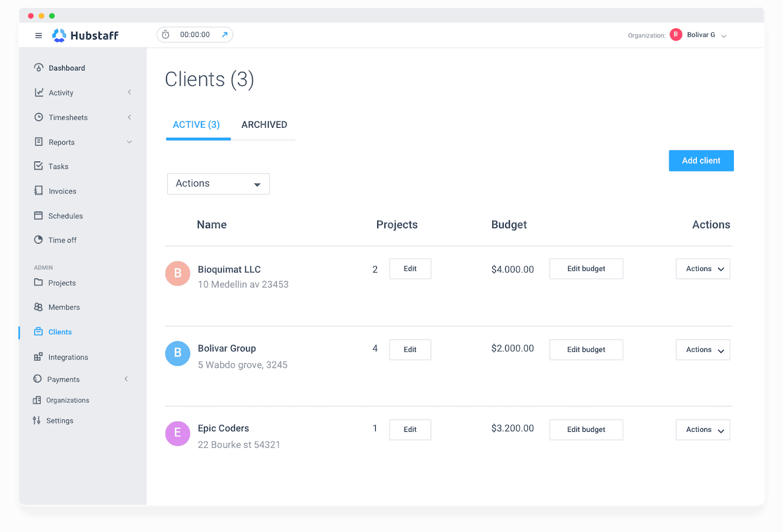Edit budget for Epic Coders
The height and width of the screenshot is (532, 783).
(x=586, y=429)
